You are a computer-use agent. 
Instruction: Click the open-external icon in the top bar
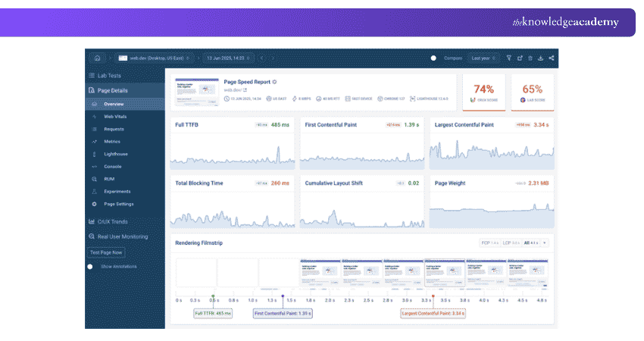point(520,58)
